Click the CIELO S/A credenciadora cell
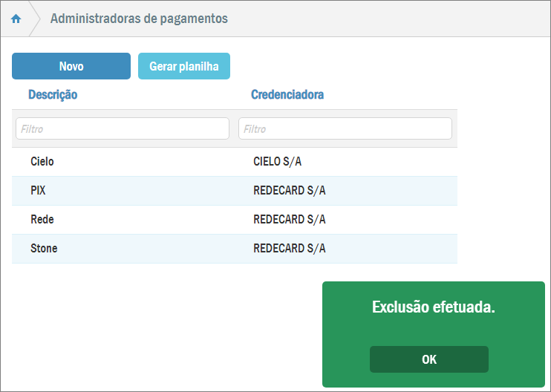This screenshot has height=392, width=551. pos(278,161)
